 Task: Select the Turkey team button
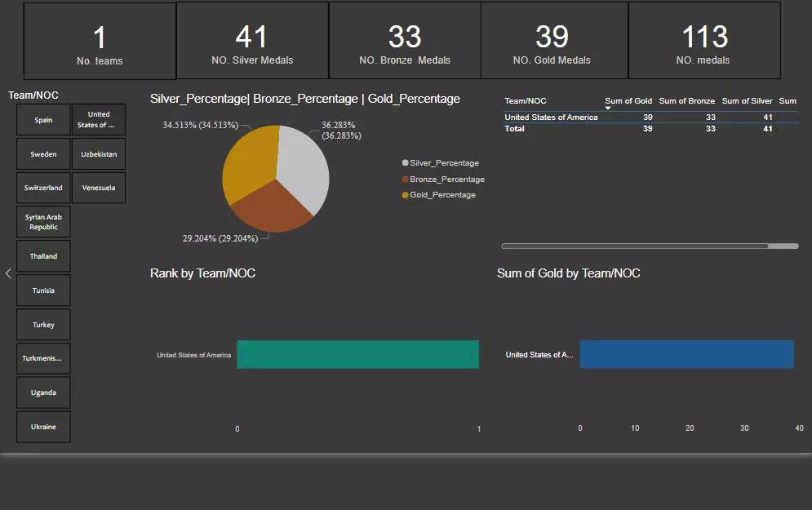[43, 324]
